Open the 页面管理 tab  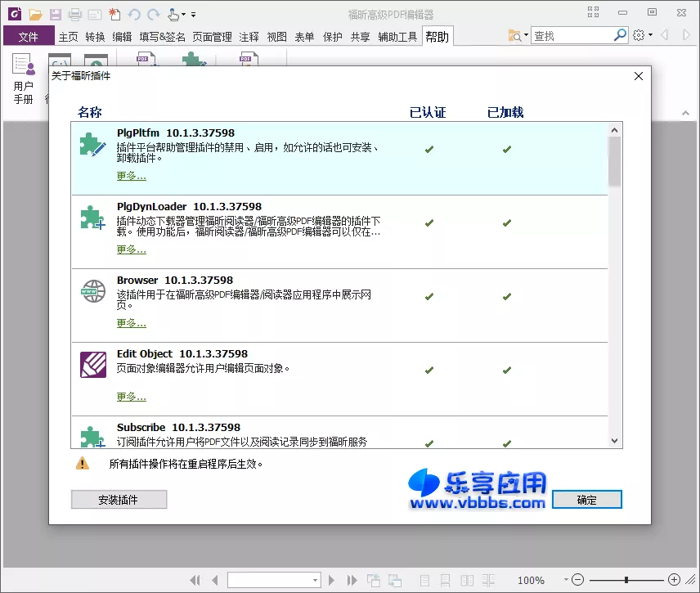[x=212, y=37]
